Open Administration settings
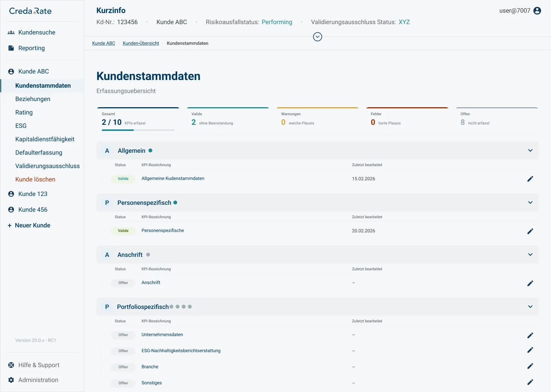This screenshot has width=551, height=392. [x=38, y=380]
